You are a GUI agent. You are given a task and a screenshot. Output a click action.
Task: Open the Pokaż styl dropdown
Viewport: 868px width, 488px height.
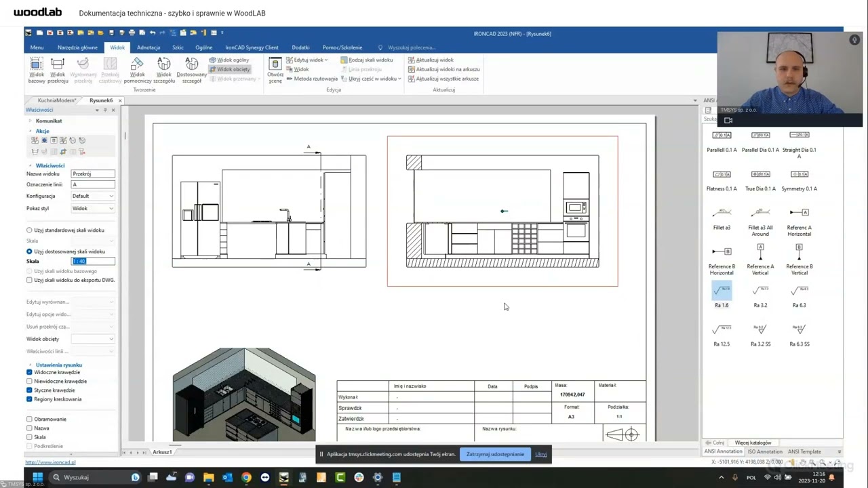(93, 208)
